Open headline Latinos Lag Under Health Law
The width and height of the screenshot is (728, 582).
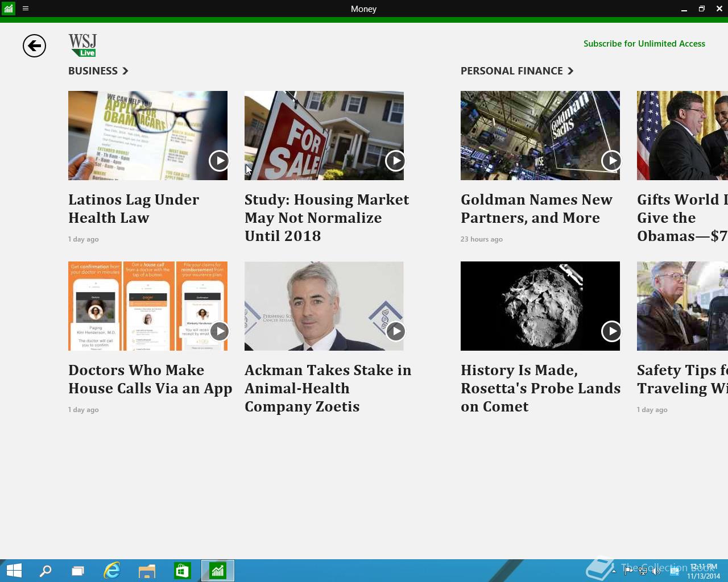point(134,209)
